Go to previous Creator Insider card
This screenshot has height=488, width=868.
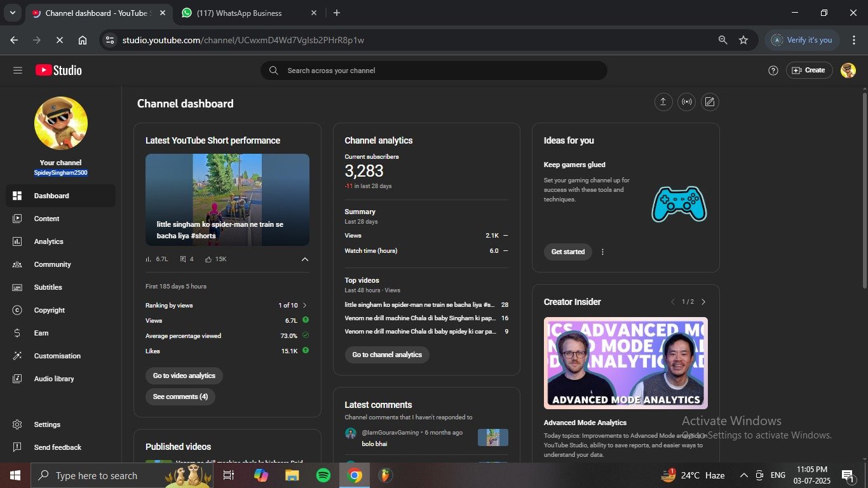(673, 302)
